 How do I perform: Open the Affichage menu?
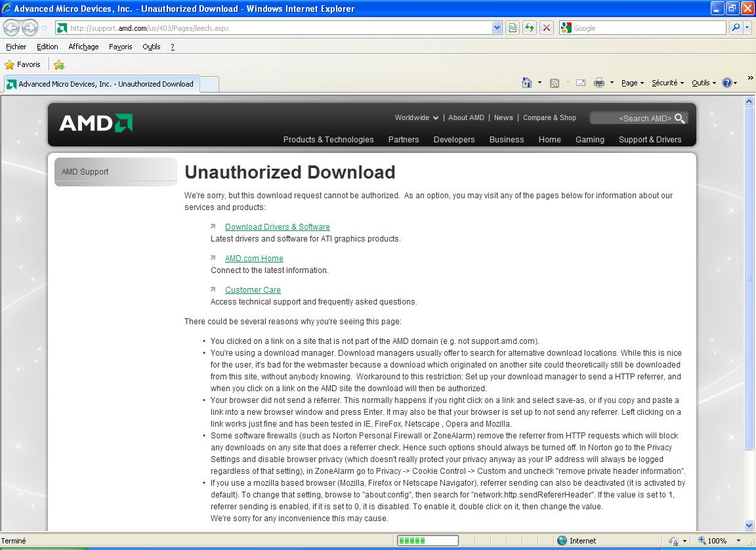pyautogui.click(x=83, y=47)
